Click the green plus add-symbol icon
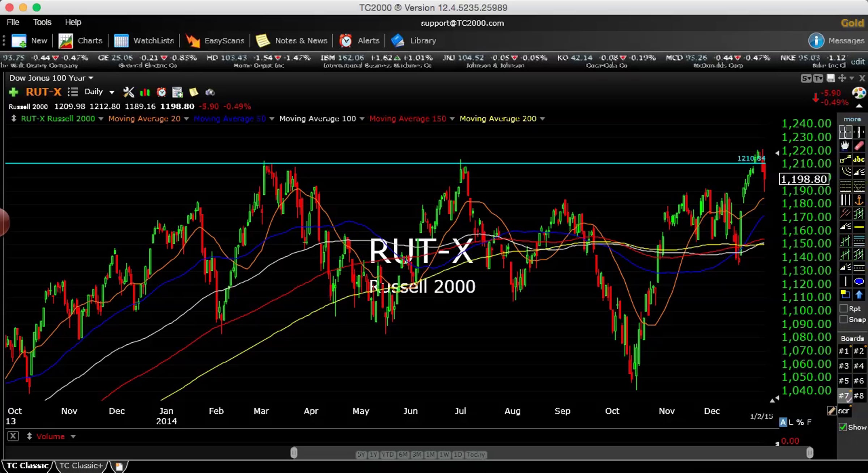The width and height of the screenshot is (868, 473). [13, 92]
